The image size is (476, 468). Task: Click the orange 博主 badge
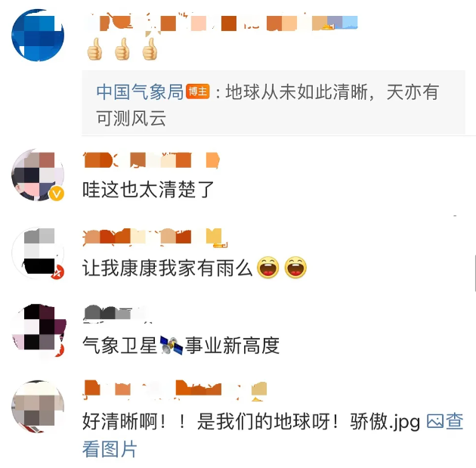point(198,91)
